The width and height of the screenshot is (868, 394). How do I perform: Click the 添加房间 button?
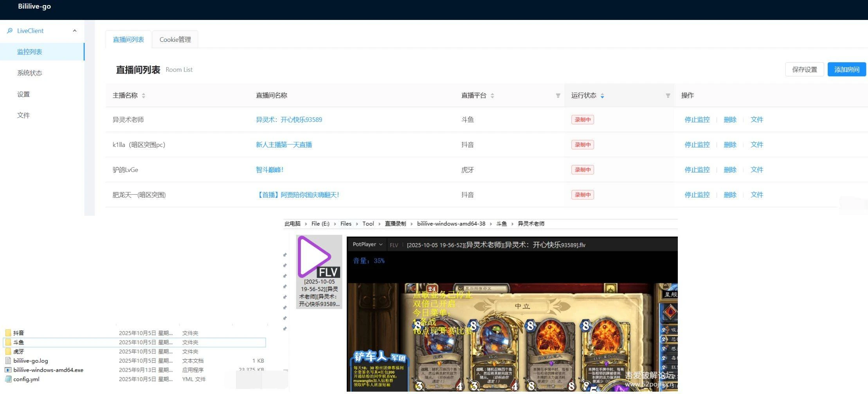coord(846,69)
